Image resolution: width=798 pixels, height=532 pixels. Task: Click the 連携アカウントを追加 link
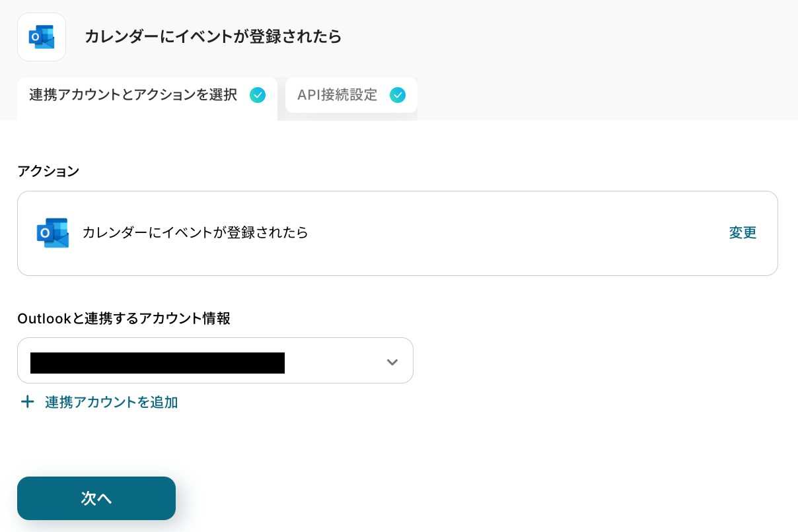112,402
